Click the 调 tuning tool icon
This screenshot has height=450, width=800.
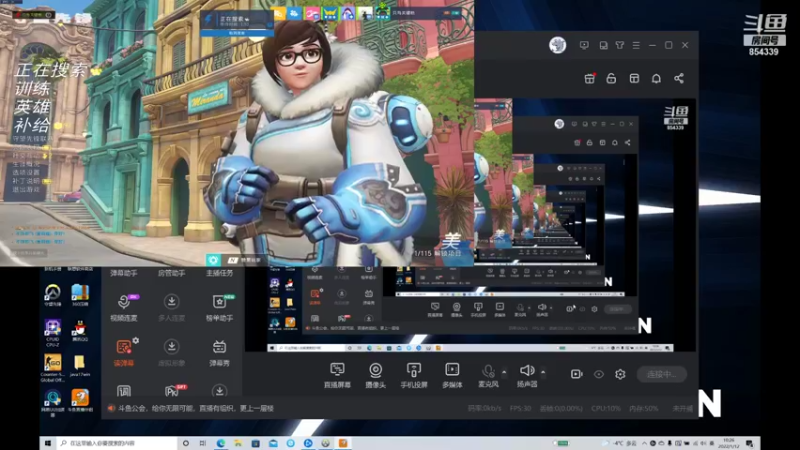(124, 391)
